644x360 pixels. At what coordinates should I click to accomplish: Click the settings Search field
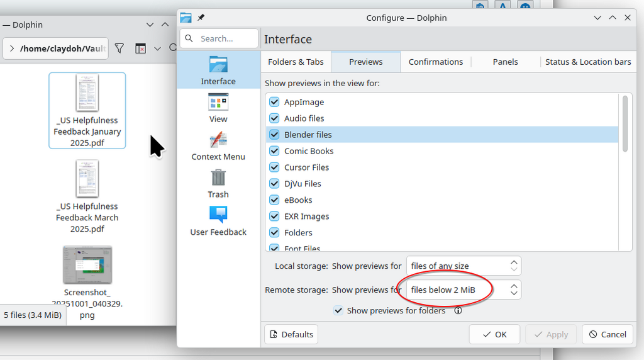pyautogui.click(x=219, y=38)
